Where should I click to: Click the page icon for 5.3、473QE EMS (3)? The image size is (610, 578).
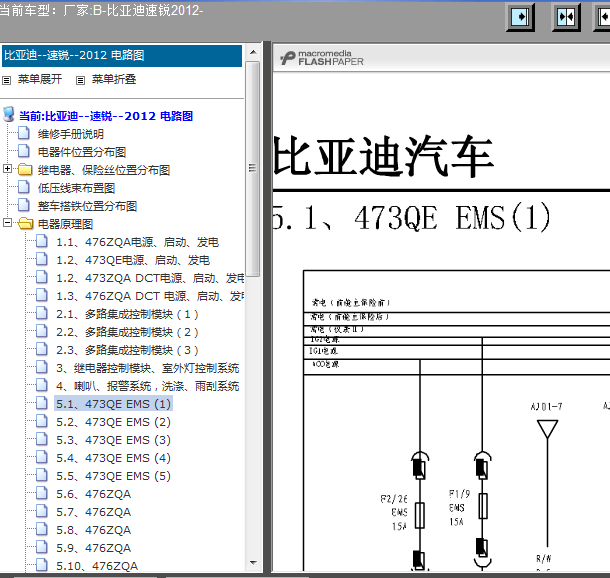pos(42,439)
